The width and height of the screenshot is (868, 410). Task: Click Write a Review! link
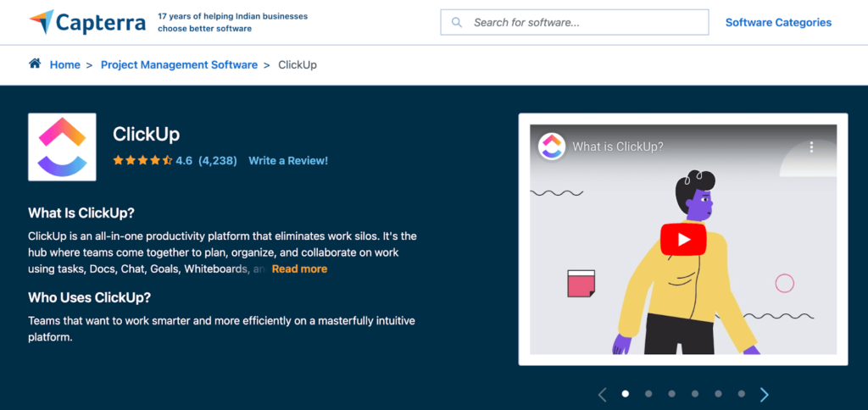[288, 161]
